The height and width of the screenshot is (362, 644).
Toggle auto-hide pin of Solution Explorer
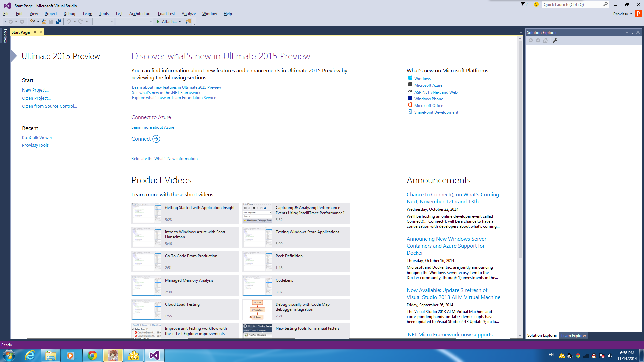(632, 32)
